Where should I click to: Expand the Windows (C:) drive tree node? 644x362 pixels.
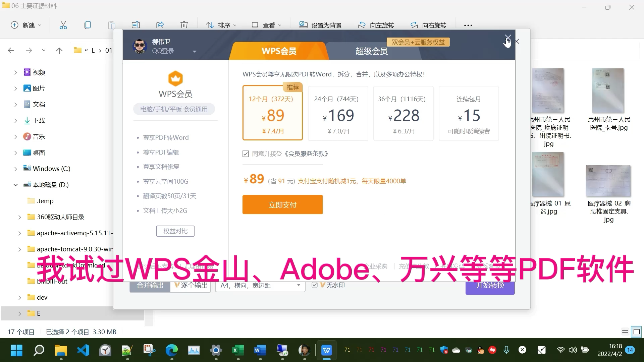(x=15, y=169)
